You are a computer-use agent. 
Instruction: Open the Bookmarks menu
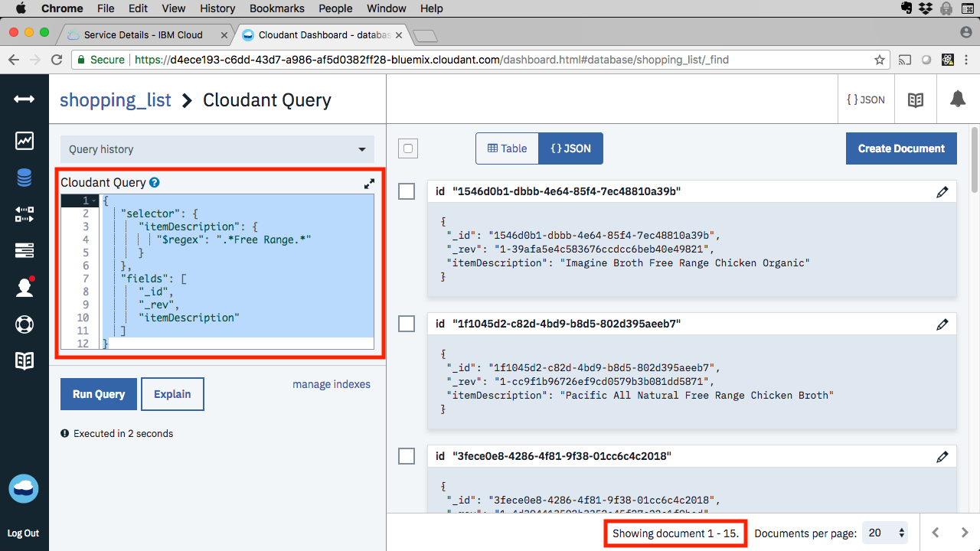click(276, 8)
